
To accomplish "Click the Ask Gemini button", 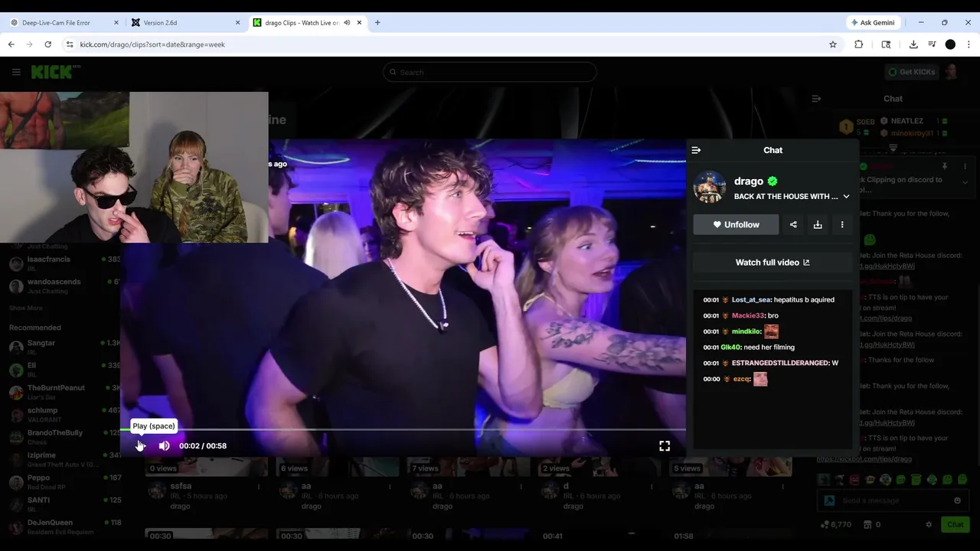I will point(873,23).
